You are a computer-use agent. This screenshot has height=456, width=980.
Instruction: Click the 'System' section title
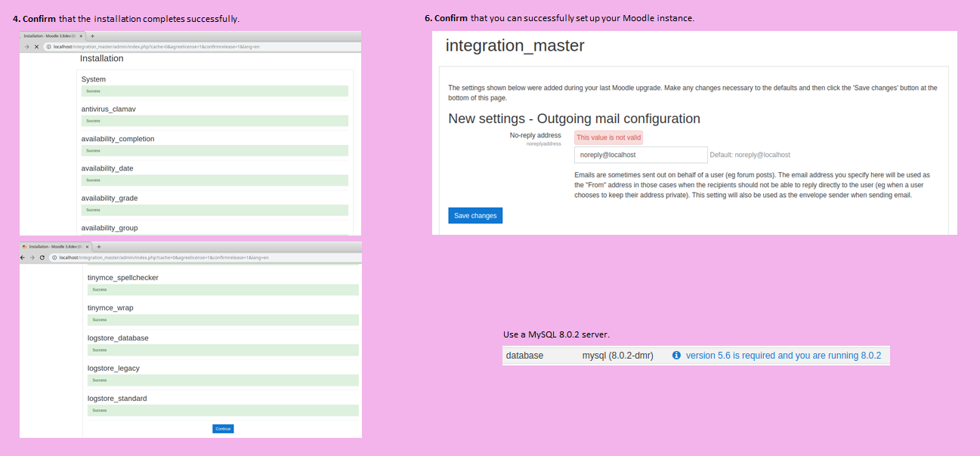(94, 79)
